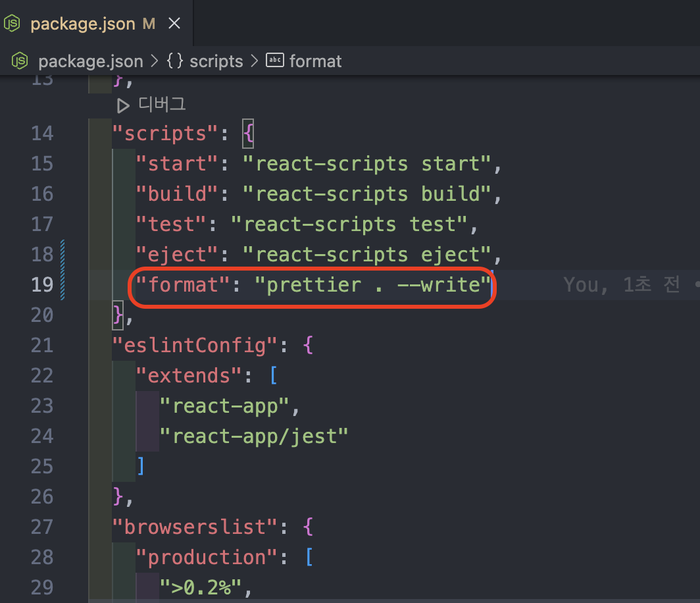Screen dimensions: 700x603
Task: Click the closing brace on line 20
Action: [118, 315]
